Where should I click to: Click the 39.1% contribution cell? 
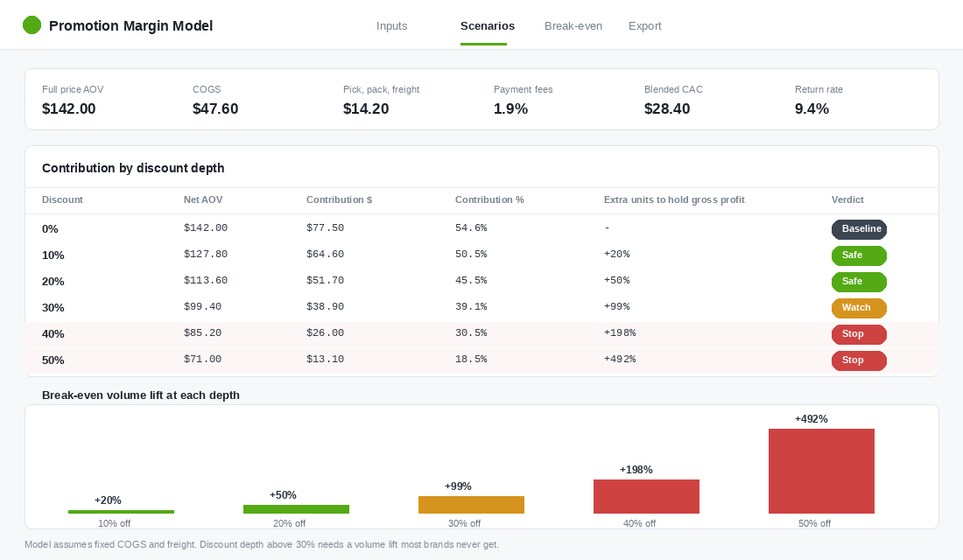coord(471,306)
